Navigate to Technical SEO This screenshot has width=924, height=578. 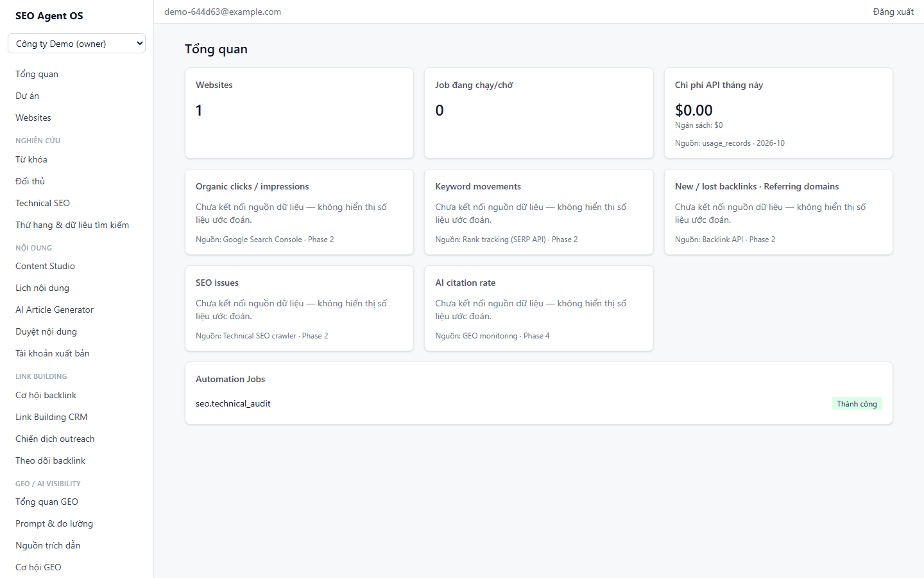[x=42, y=203]
